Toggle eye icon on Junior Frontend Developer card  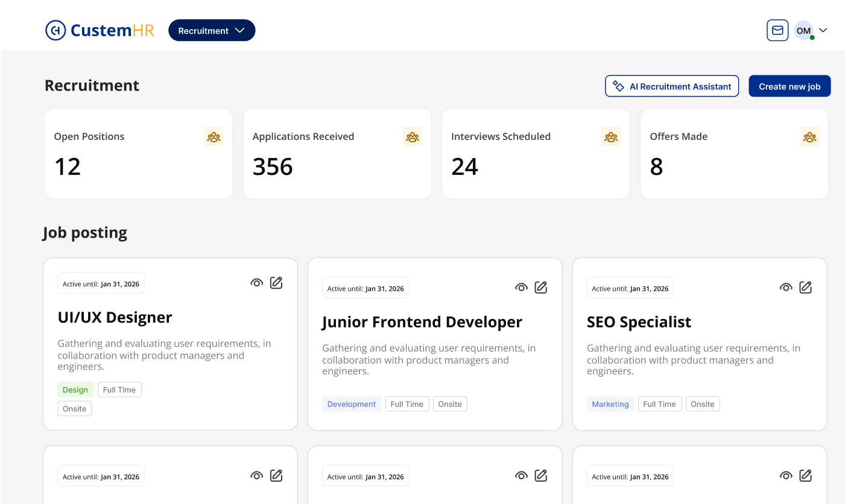(521, 288)
